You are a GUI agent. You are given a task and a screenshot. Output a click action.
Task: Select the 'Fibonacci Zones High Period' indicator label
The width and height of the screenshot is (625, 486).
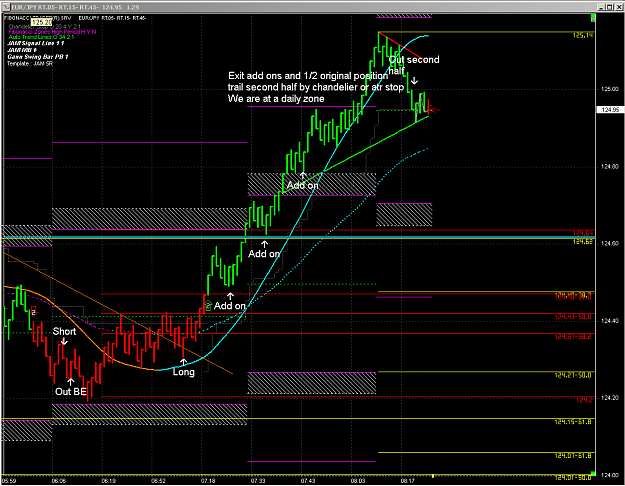[52, 32]
